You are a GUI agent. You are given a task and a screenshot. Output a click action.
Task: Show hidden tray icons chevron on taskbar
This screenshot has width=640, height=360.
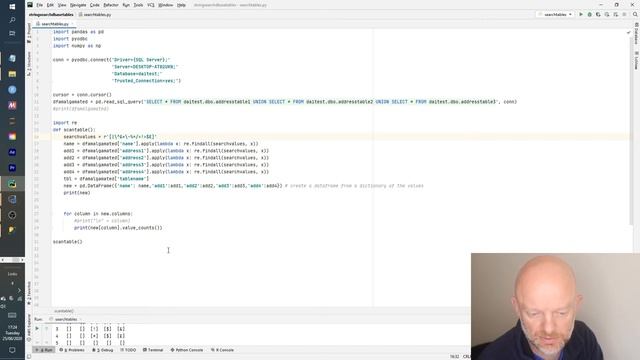click(19, 290)
